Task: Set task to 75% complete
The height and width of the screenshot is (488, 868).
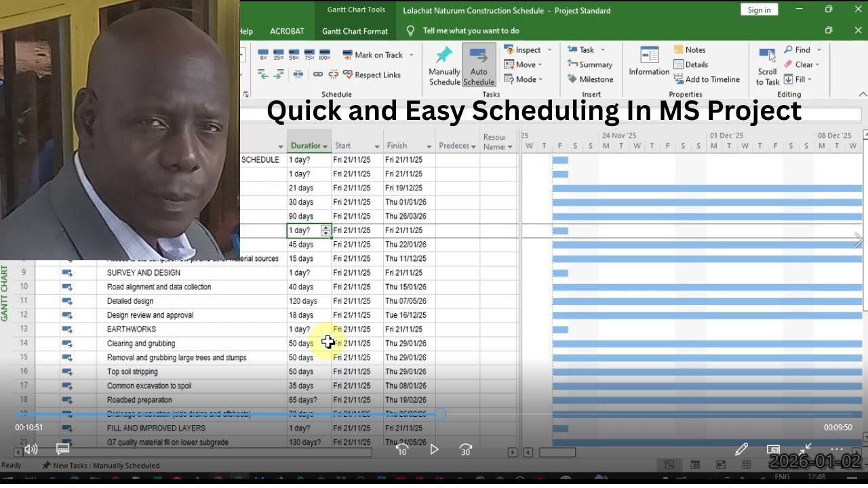Action: [x=309, y=55]
